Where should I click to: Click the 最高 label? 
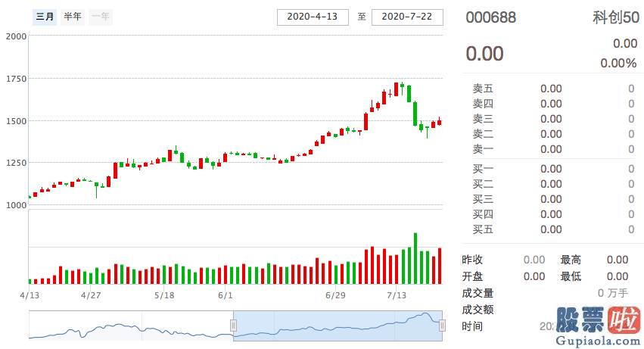coord(571,260)
